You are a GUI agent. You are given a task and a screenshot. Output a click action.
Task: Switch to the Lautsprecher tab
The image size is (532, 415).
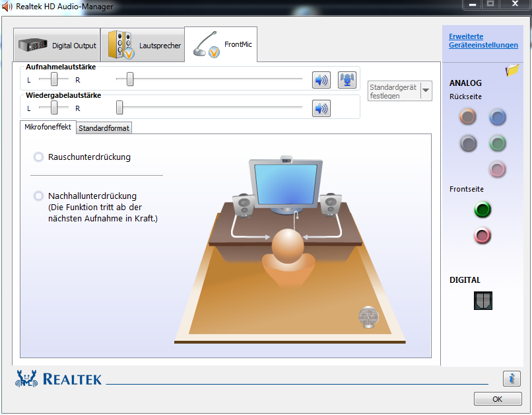pyautogui.click(x=143, y=45)
